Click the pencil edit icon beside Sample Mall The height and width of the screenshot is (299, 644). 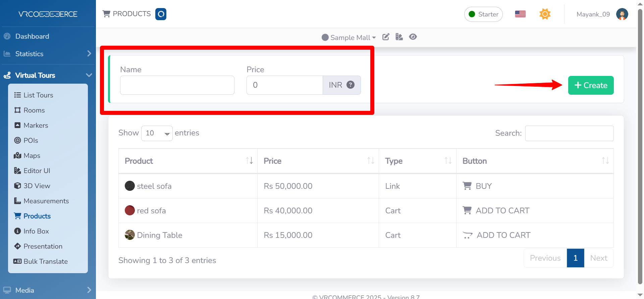[386, 37]
